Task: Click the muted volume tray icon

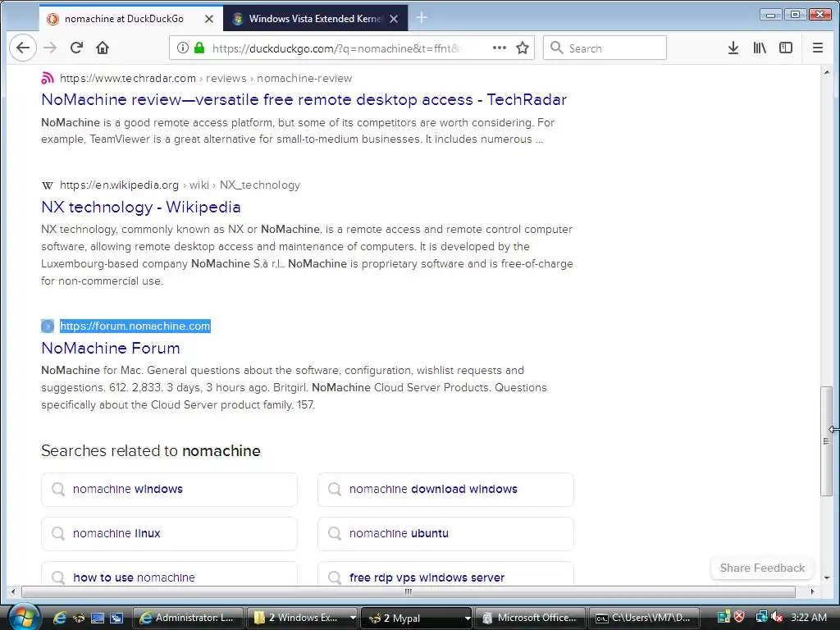Action: click(x=777, y=617)
